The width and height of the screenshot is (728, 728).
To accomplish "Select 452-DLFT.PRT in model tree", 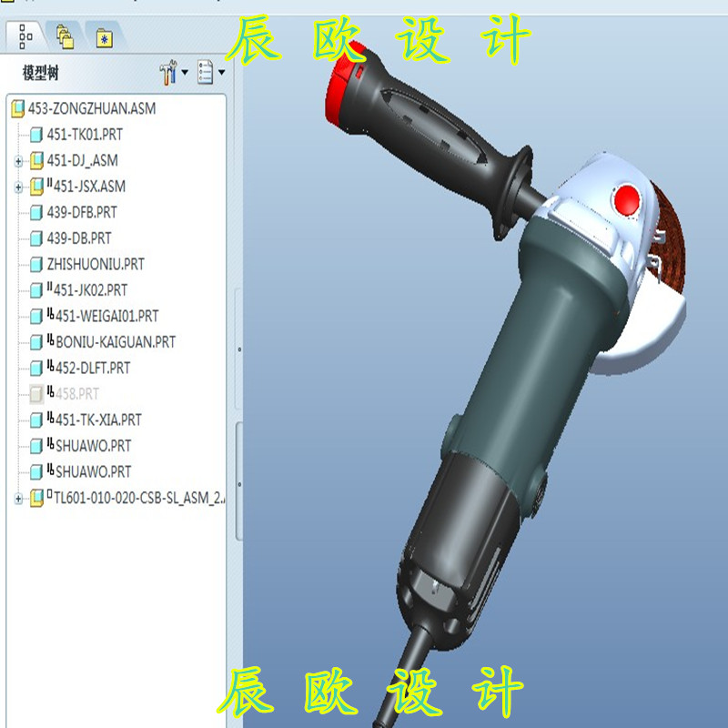I will click(x=93, y=369).
